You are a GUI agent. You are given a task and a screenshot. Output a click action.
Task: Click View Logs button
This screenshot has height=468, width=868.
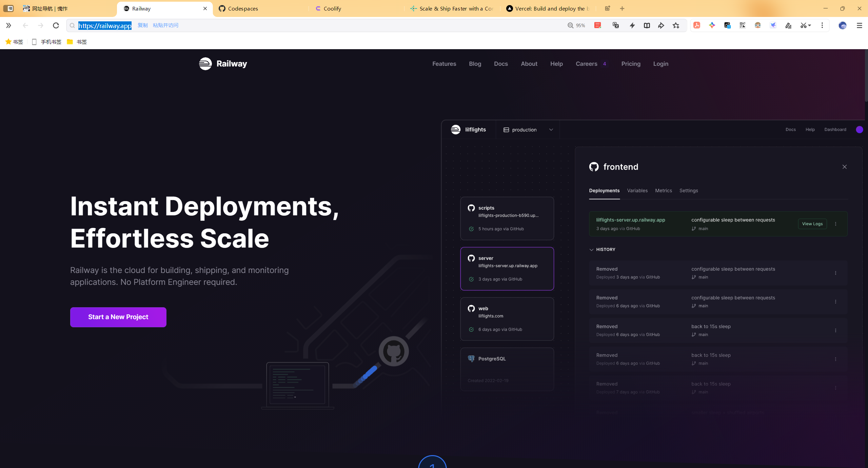pos(812,224)
